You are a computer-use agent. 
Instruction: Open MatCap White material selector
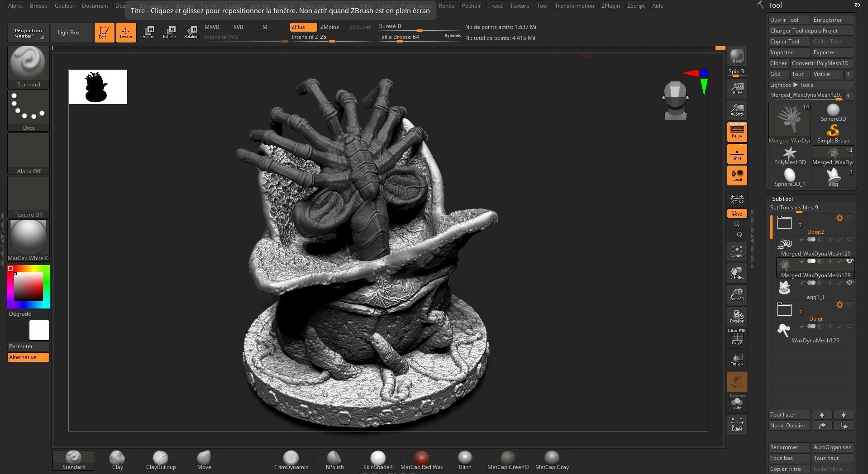tap(29, 240)
